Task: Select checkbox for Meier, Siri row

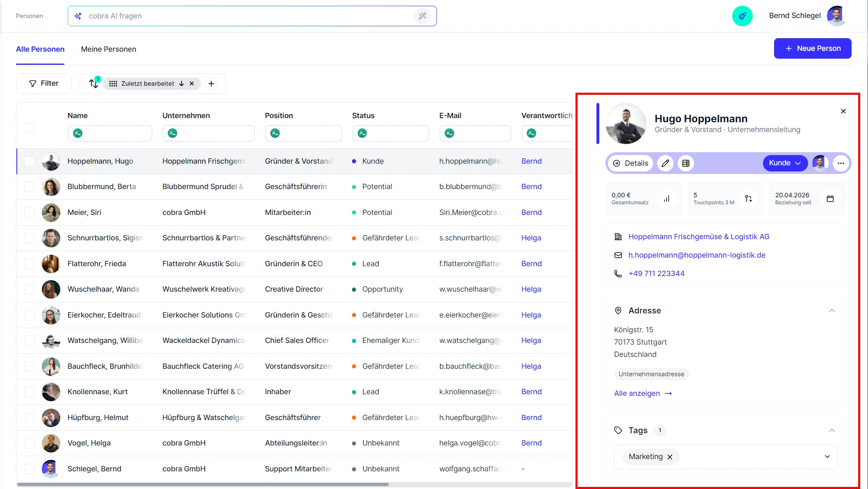Action: click(29, 213)
